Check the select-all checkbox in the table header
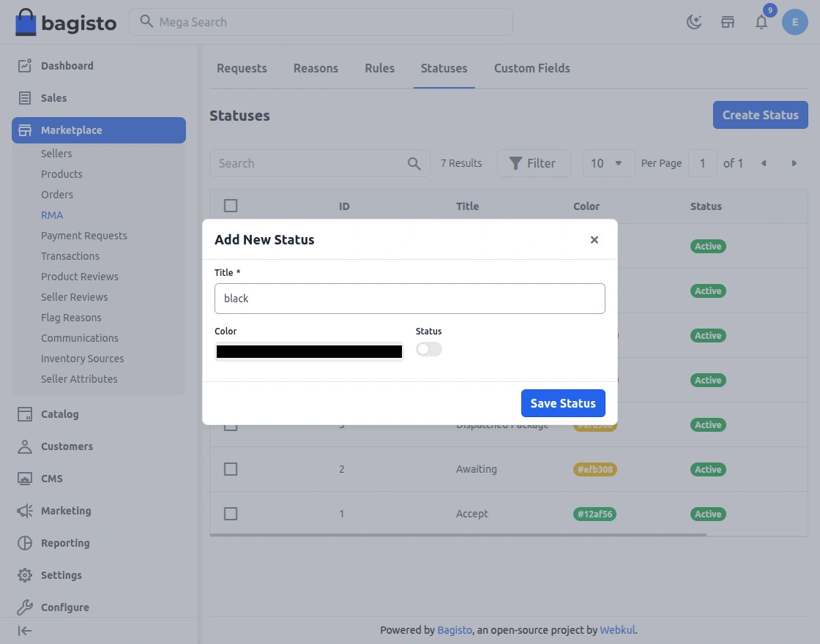This screenshot has height=644, width=820. coord(231,206)
